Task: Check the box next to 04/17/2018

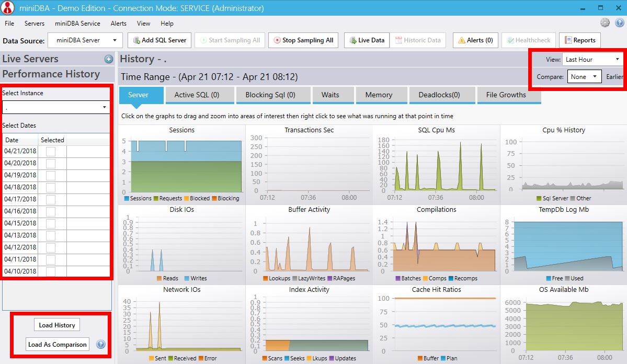Action: click(x=51, y=200)
